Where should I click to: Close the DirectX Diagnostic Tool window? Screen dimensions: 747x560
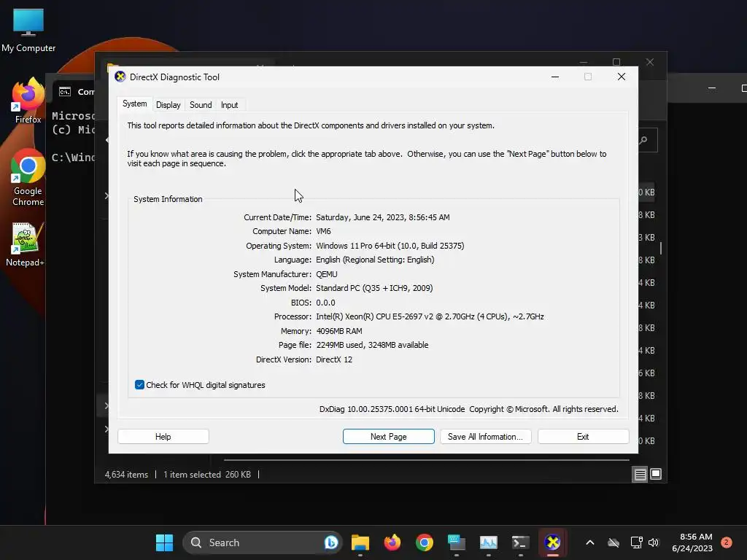click(x=622, y=77)
